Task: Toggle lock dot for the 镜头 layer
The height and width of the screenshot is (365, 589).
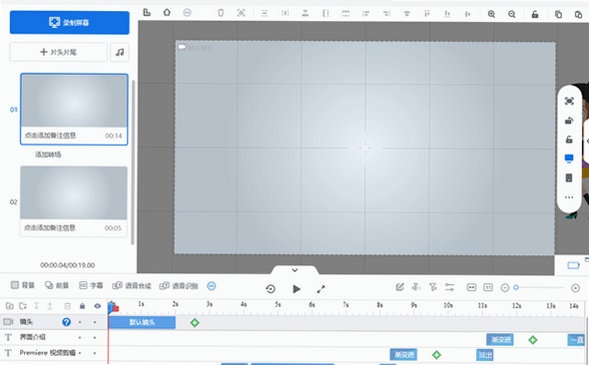Action: (80, 322)
